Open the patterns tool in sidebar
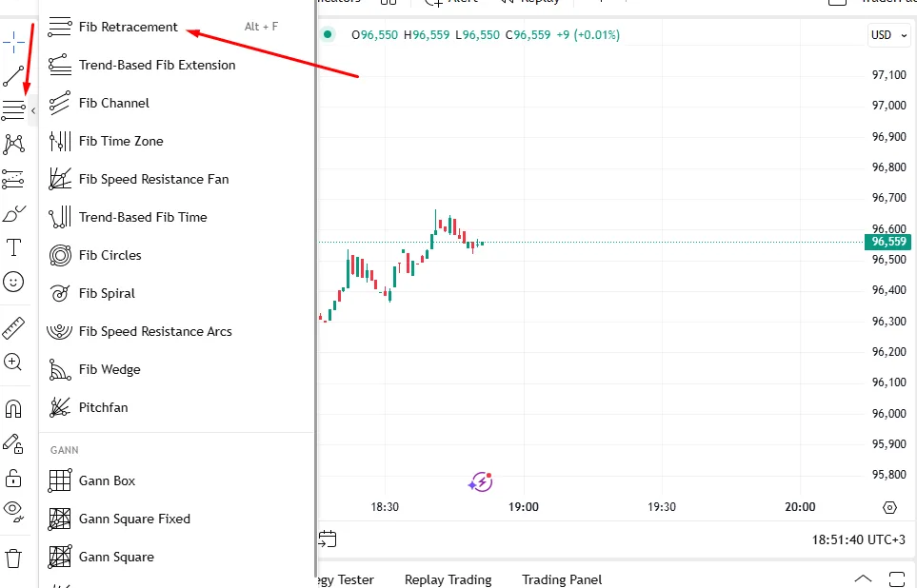Viewport: 917px width, 588px height. [13, 144]
